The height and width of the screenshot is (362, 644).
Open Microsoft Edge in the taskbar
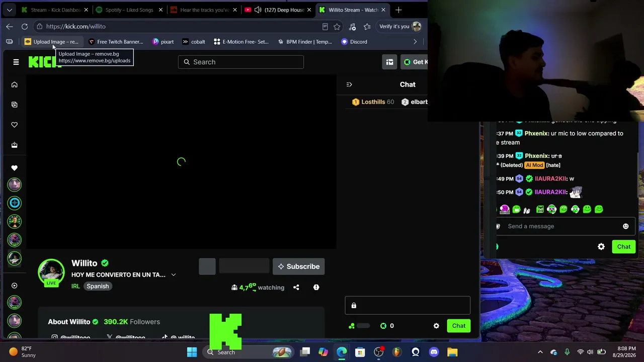342,352
